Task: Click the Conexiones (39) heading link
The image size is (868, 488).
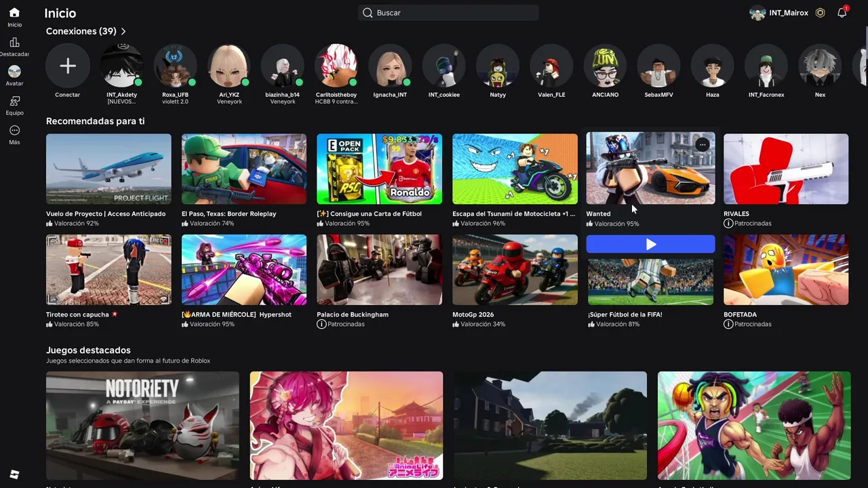Action: [81, 31]
